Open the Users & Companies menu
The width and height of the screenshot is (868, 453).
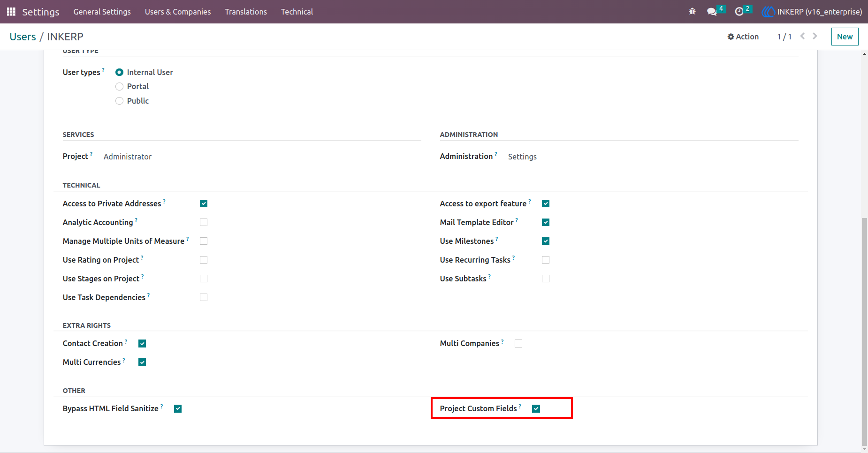pyautogui.click(x=178, y=12)
